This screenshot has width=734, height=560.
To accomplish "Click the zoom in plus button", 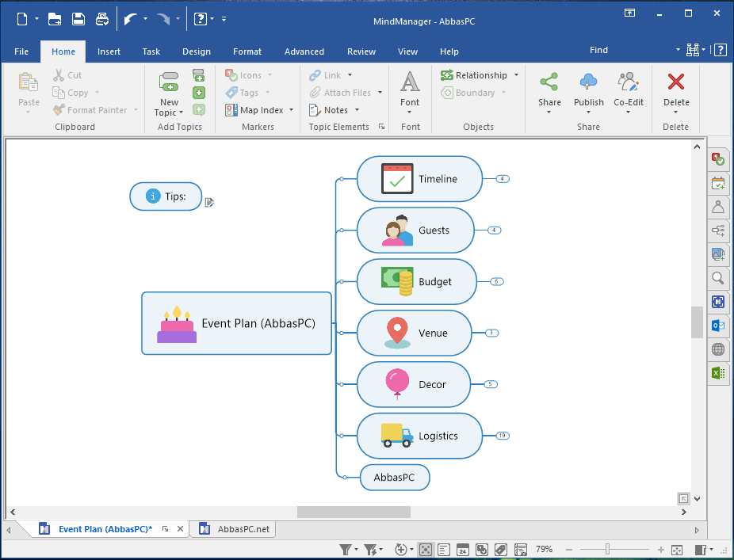I will pos(660,550).
